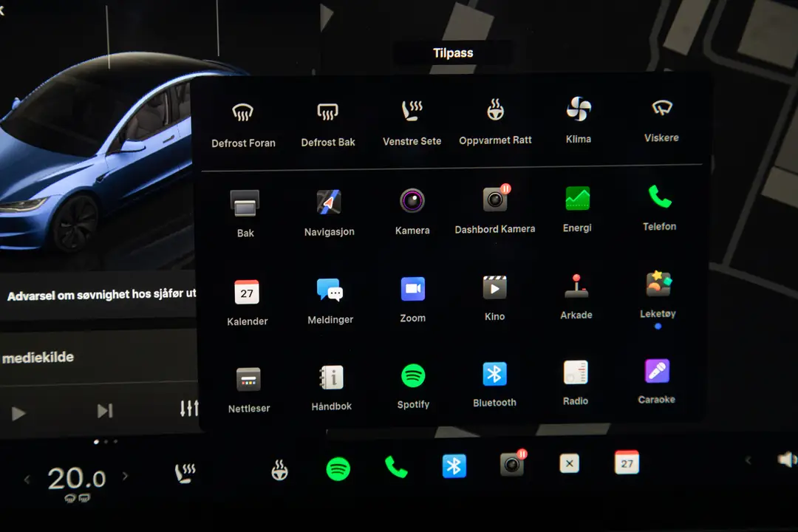Launch the Navigasjon app
This screenshot has width=798, height=532.
pos(329,201)
